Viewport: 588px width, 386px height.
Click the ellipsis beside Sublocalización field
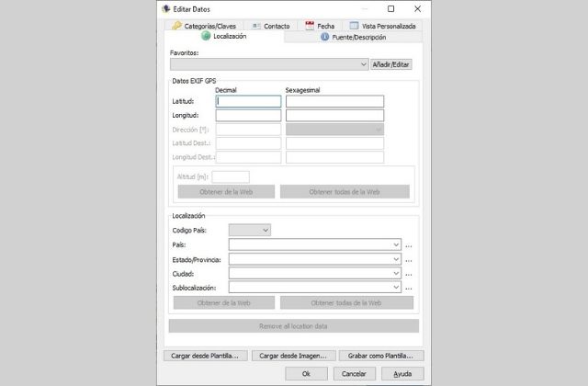click(x=410, y=288)
